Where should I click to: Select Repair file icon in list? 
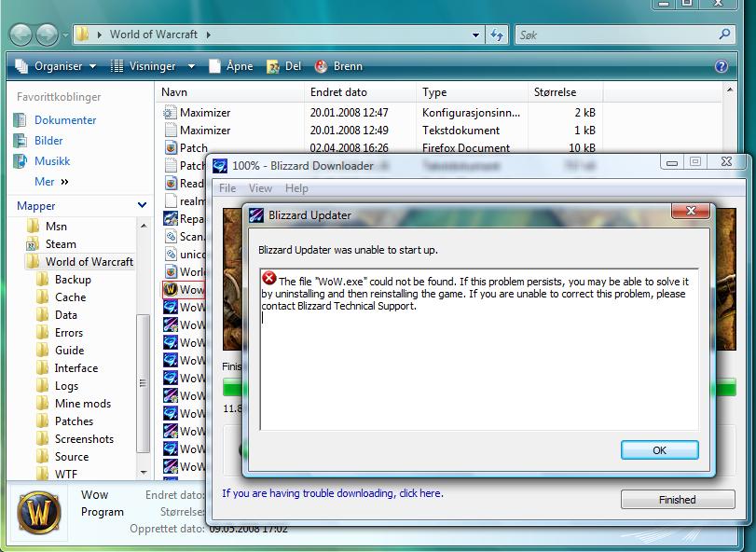click(171, 219)
